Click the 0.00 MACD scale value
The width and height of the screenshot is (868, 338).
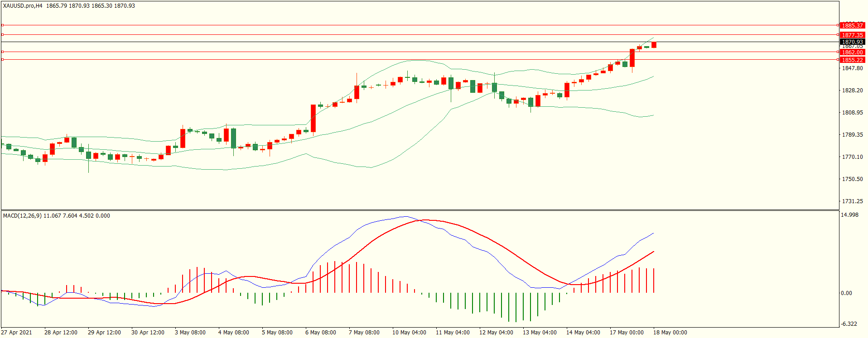(x=846, y=293)
